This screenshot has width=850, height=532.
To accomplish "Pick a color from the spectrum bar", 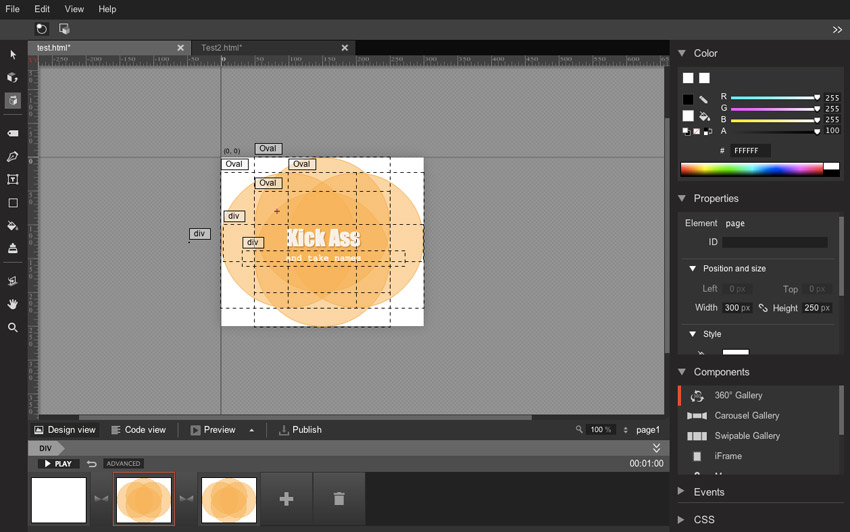I will pos(751,170).
